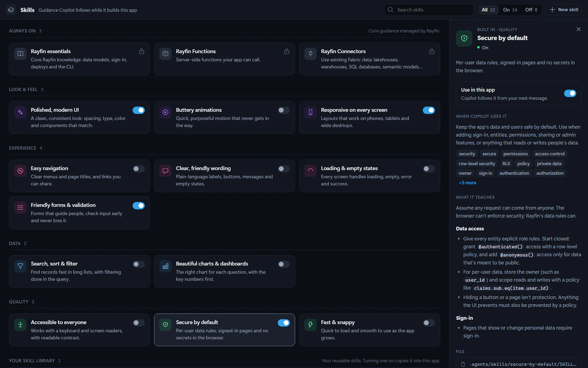This screenshot has width=588, height=368.
Task: Close the Secure by default detail panel
Action: point(578,29)
